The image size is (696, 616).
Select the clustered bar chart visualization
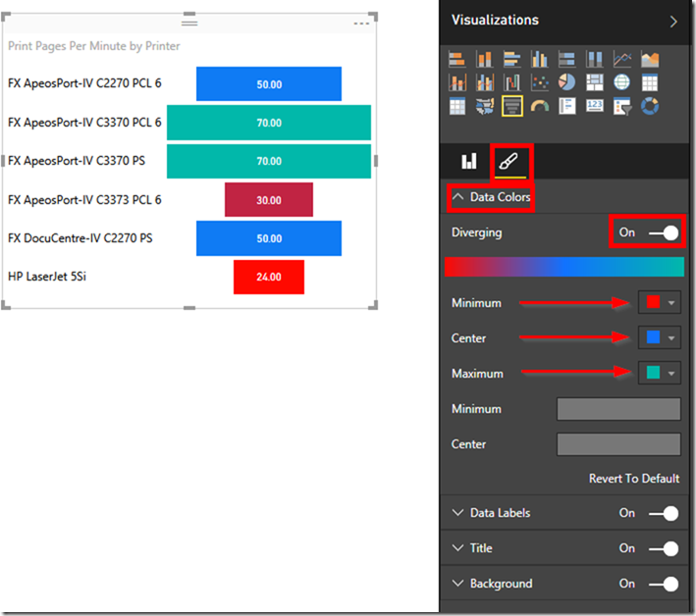(511, 59)
